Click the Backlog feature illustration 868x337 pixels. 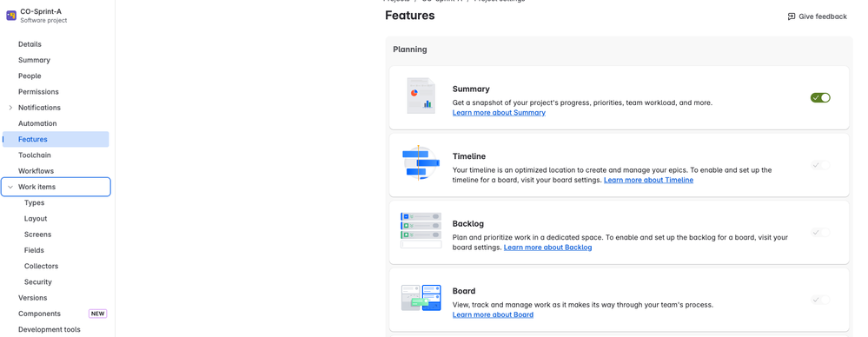[x=421, y=230]
